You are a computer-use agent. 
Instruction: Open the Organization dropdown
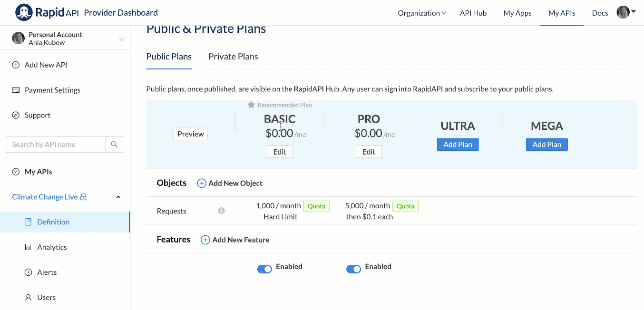422,13
